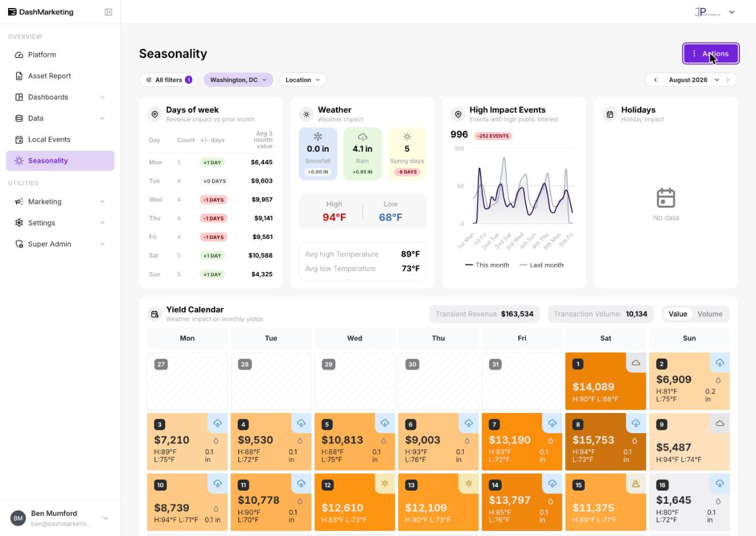Click the Actions button
This screenshot has width=756, height=536.
pyautogui.click(x=711, y=53)
